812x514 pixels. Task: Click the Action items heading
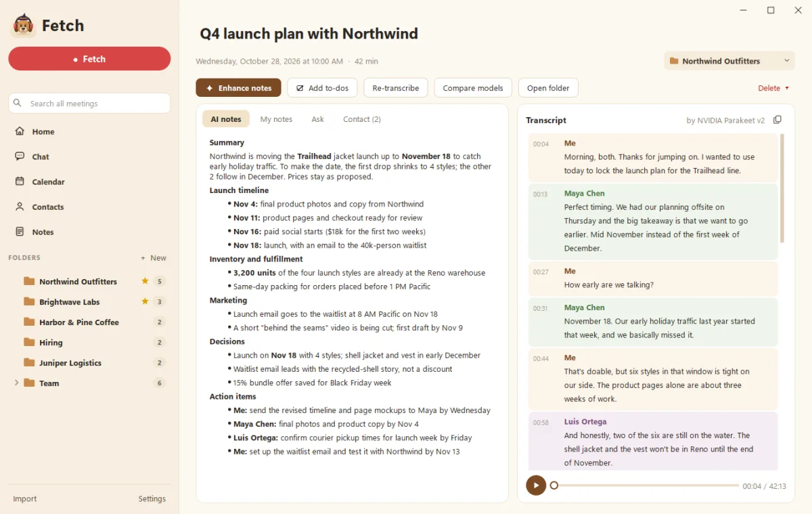tap(233, 396)
